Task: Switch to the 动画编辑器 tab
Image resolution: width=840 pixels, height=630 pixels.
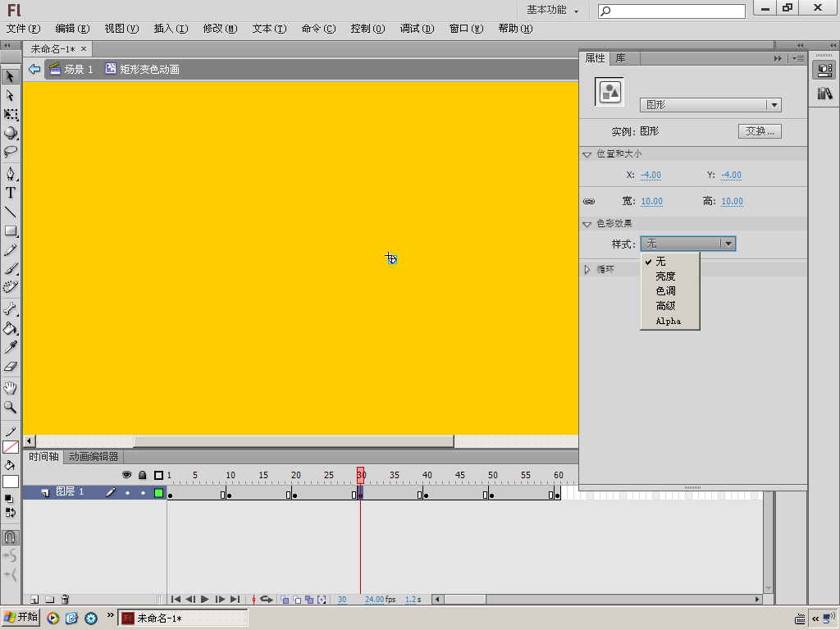Action: (94, 457)
